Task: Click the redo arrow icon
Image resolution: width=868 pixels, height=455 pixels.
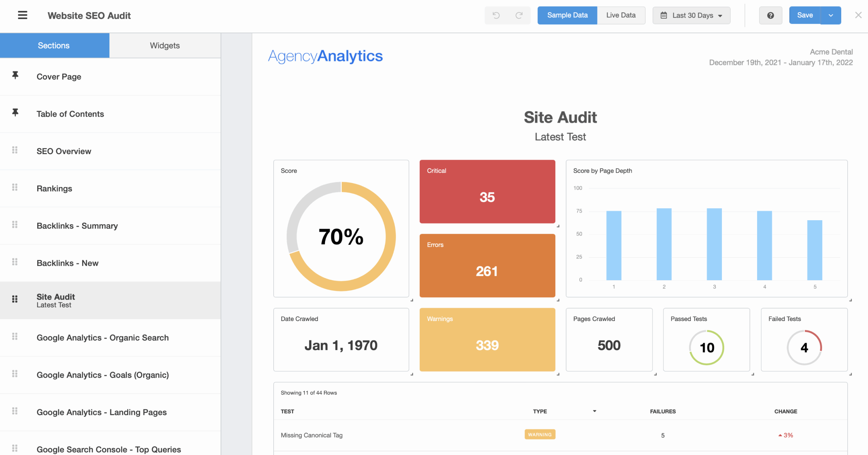Action: tap(519, 15)
